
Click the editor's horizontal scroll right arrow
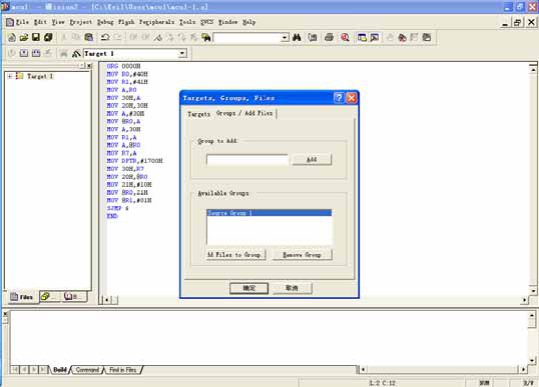click(x=525, y=300)
